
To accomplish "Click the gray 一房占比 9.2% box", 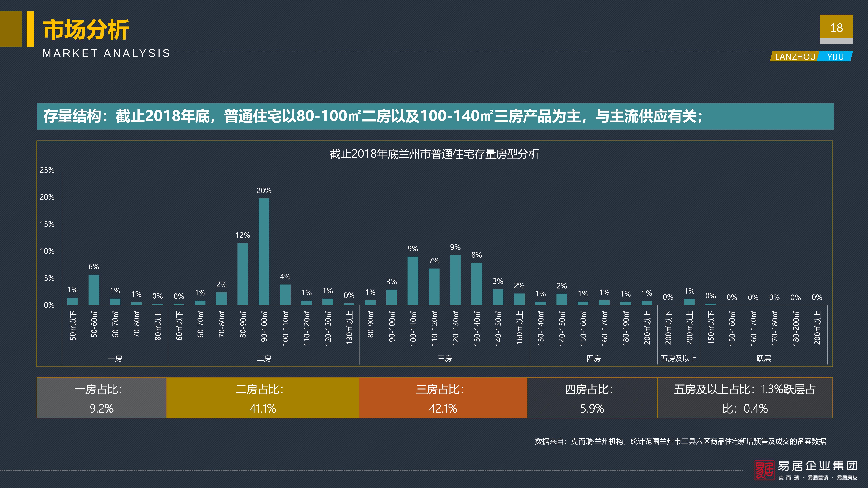I will pyautogui.click(x=101, y=398).
